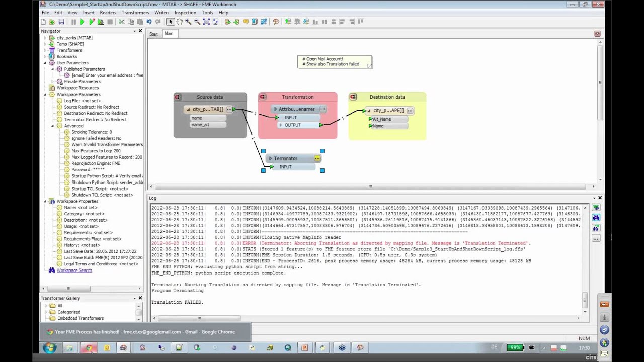Click the Cut scissors icon
Image resolution: width=644 pixels, height=362 pixels.
pyautogui.click(x=121, y=22)
